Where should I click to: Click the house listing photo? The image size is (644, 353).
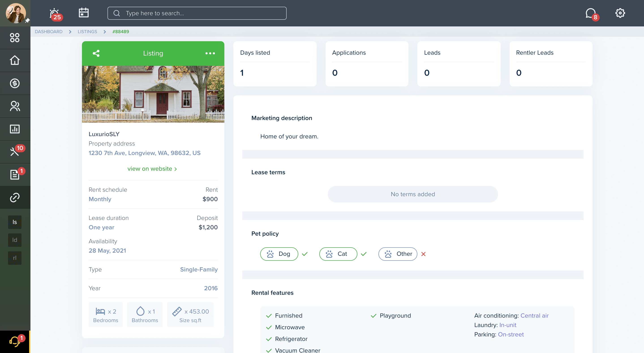[153, 94]
